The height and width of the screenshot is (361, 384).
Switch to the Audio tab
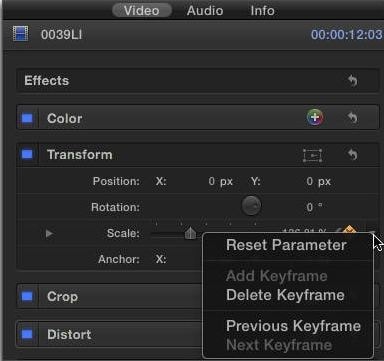tap(205, 11)
